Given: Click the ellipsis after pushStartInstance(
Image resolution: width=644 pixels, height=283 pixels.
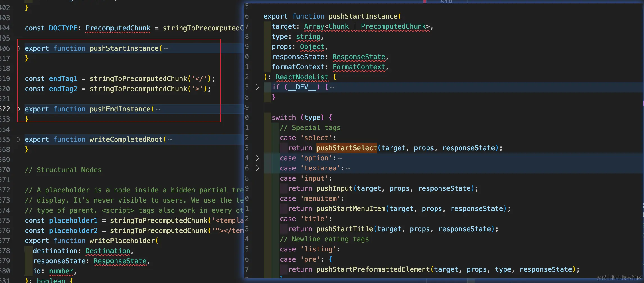Looking at the screenshot, I should pyautogui.click(x=166, y=49).
